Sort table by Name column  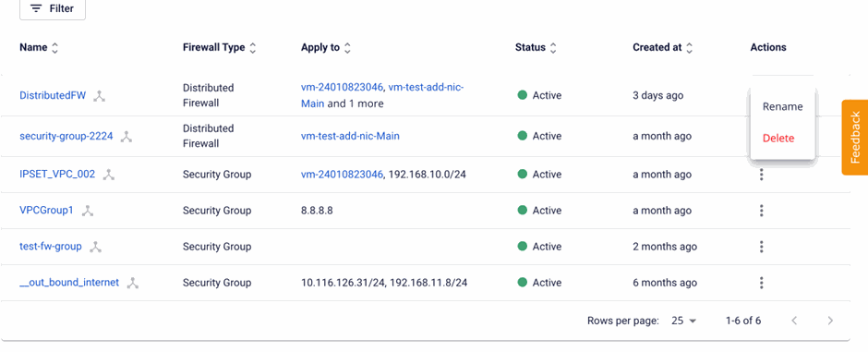54,48
